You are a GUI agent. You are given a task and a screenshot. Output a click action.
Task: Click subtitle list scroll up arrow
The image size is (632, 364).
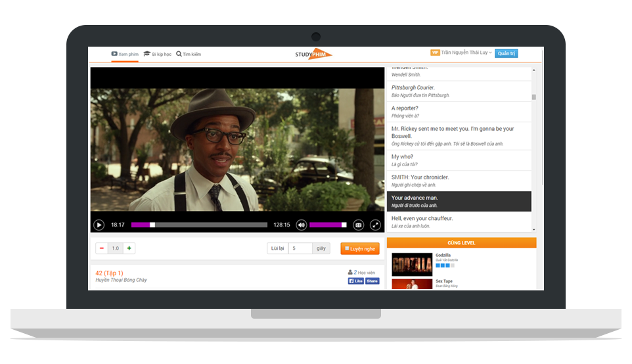click(x=534, y=70)
